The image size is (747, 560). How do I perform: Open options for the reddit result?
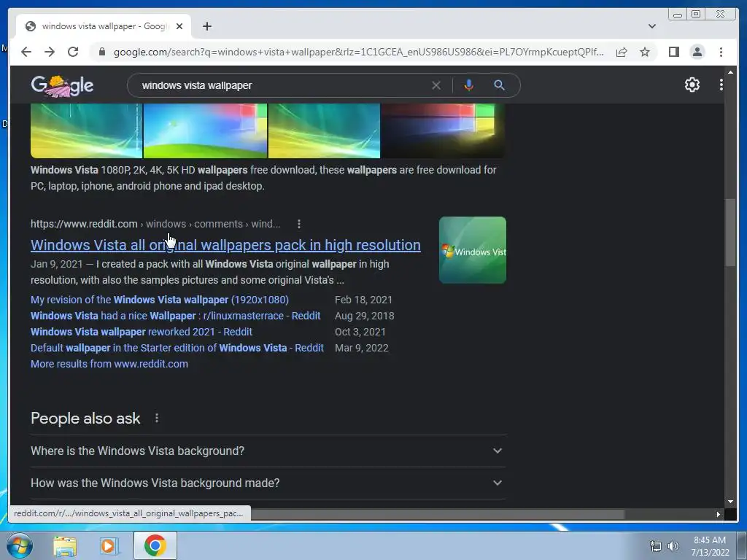[298, 224]
